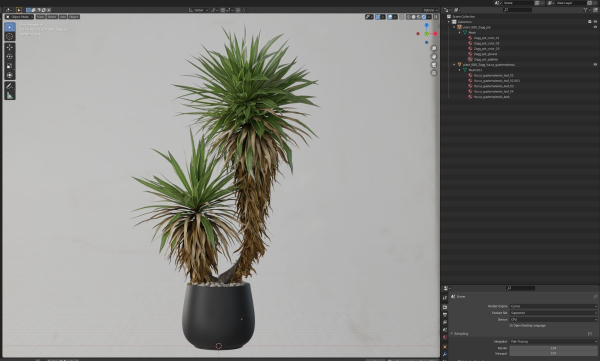Hide the Yucca guatemalensis object via eye icon
The image size is (600, 361).
(x=595, y=65)
